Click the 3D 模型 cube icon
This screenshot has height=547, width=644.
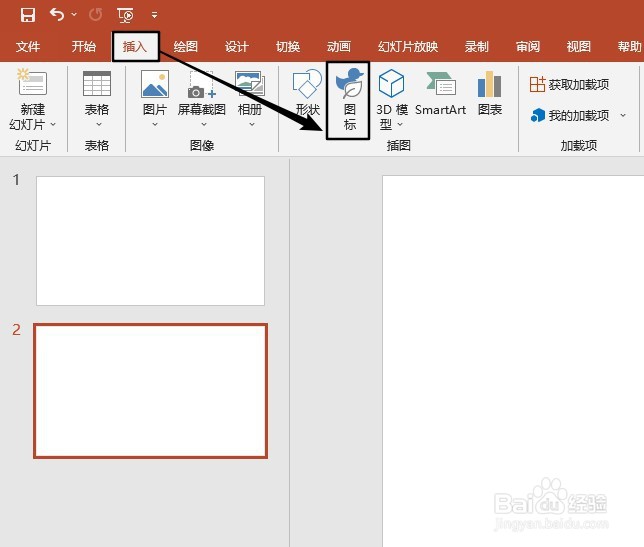pos(391,83)
